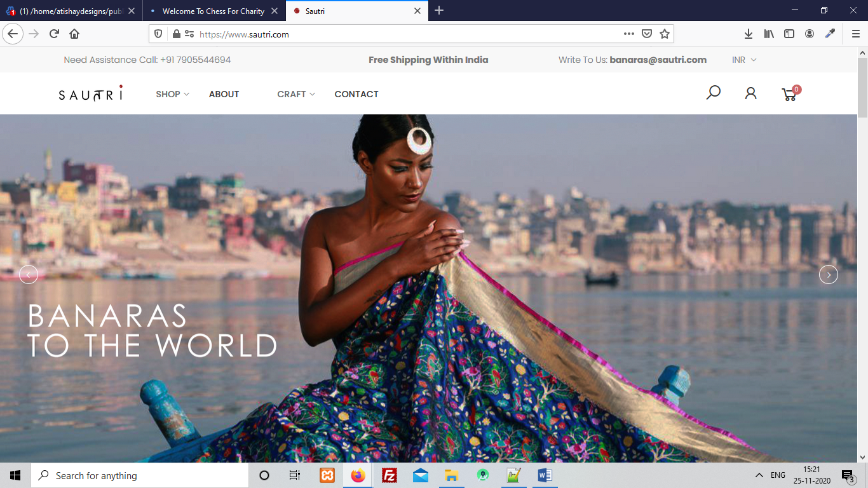Expand the CRAFT menu
The width and height of the screenshot is (868, 488).
point(296,94)
